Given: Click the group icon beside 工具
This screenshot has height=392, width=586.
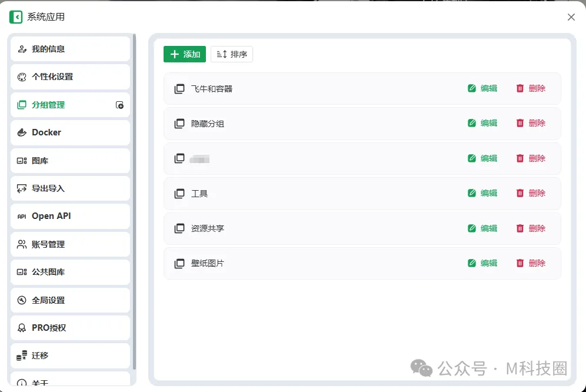Looking at the screenshot, I should point(179,194).
